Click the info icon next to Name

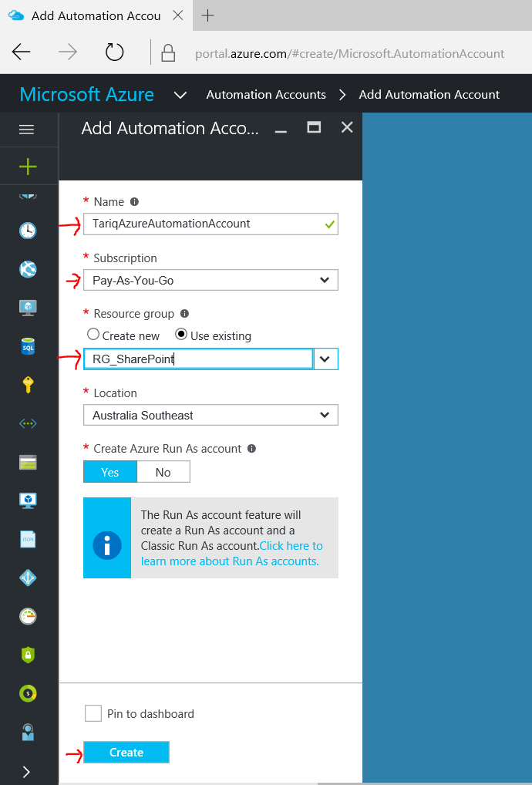134,202
